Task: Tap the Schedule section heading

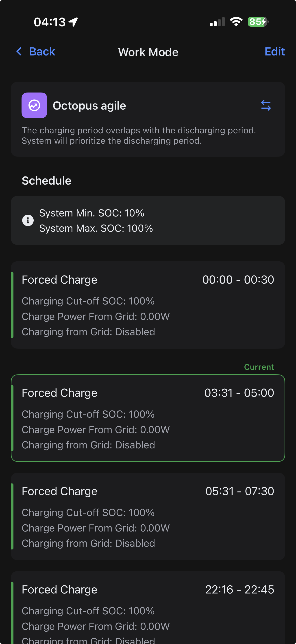Action: pyautogui.click(x=46, y=181)
